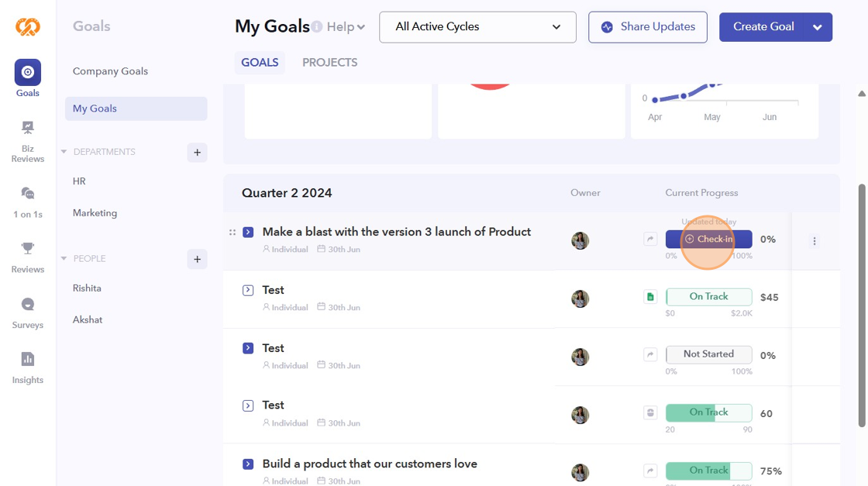Click the 60 On Track progress bar

click(x=708, y=412)
